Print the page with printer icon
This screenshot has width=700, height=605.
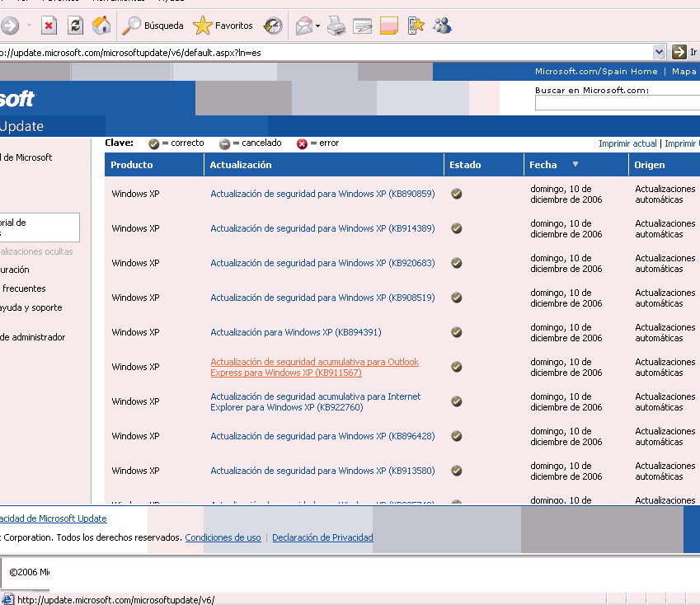tap(336, 26)
